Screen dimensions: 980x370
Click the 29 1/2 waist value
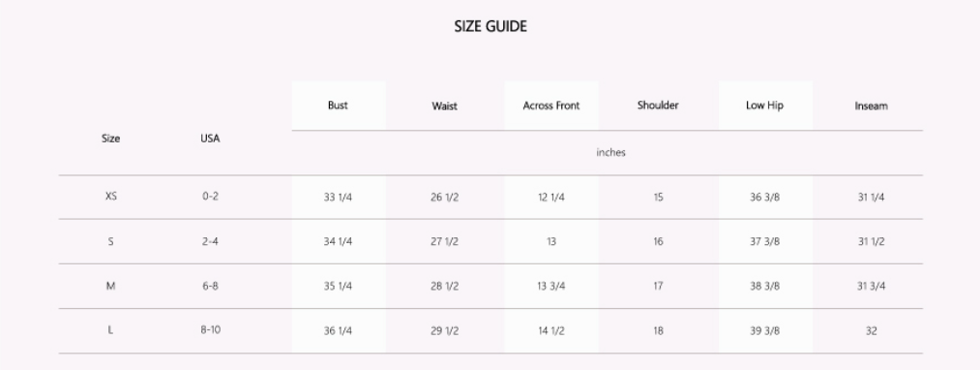point(444,331)
